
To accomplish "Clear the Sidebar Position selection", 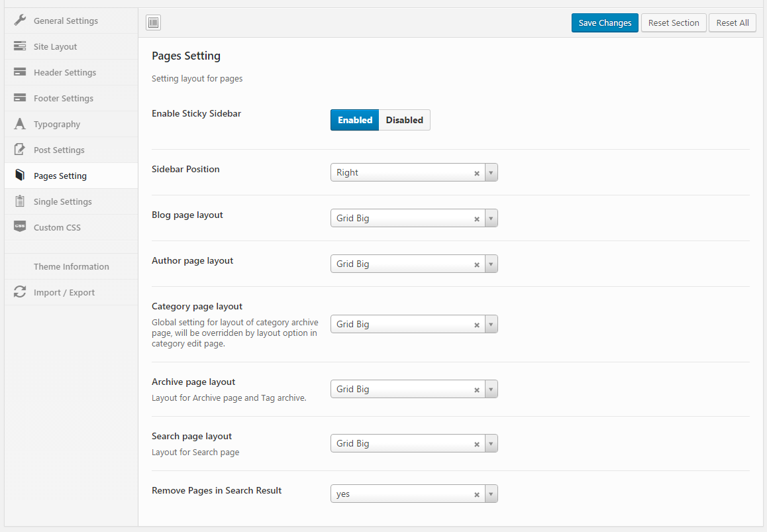I will point(476,173).
